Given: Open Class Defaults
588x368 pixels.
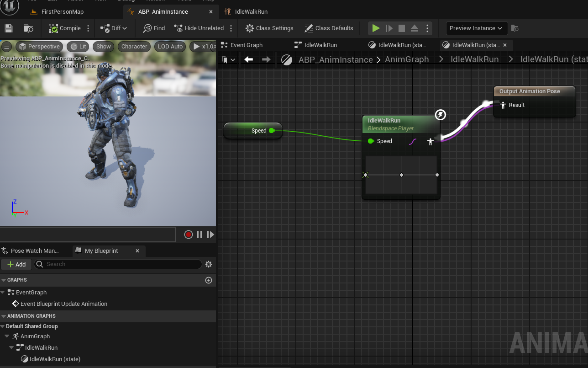Looking at the screenshot, I should point(329,28).
